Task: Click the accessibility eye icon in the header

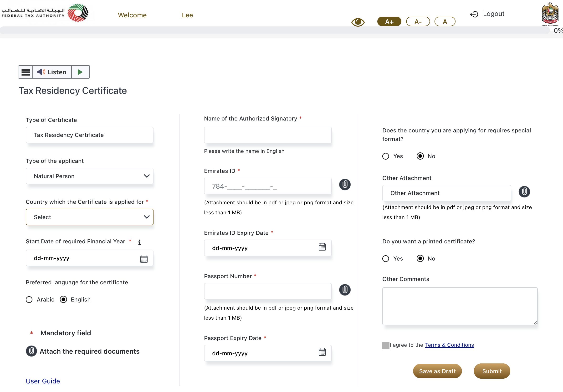Action: (x=358, y=22)
